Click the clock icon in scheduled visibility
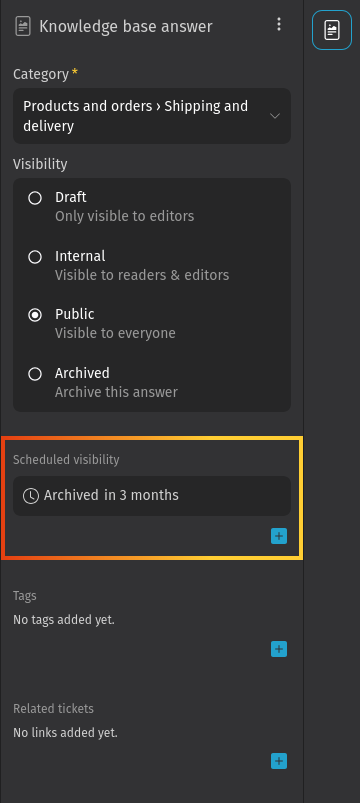 [x=31, y=496]
